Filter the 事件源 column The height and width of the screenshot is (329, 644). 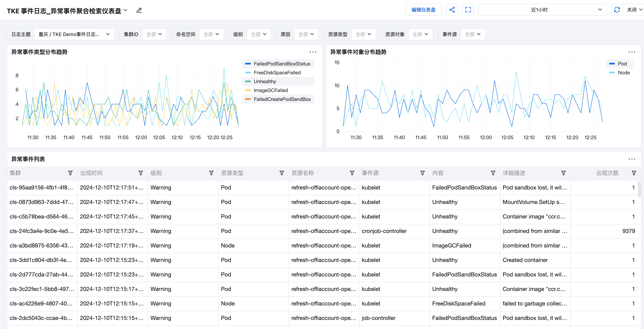point(423,173)
